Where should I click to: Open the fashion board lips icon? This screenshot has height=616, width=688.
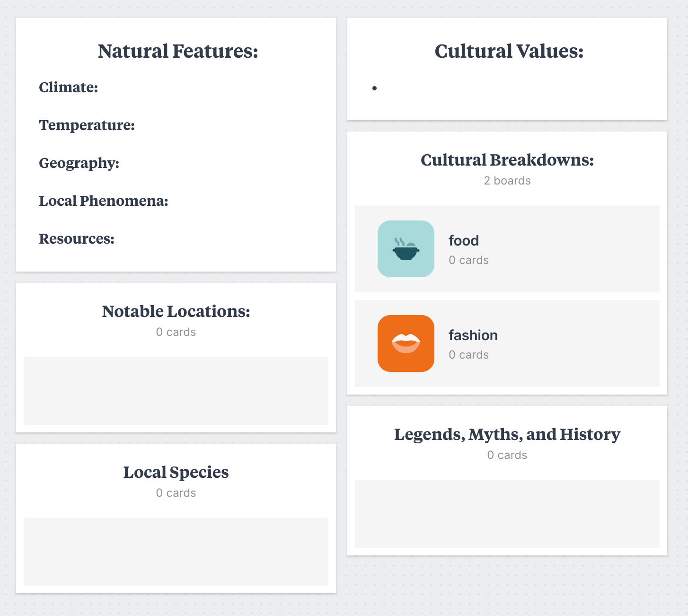(x=406, y=343)
